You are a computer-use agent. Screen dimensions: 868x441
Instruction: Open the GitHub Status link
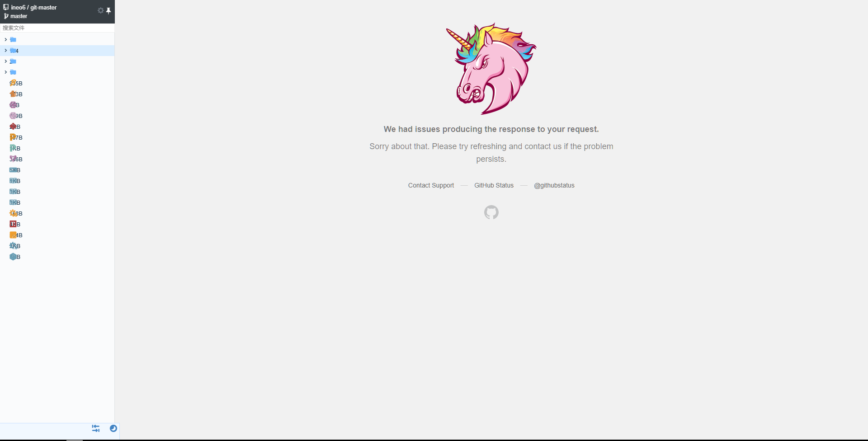click(494, 185)
